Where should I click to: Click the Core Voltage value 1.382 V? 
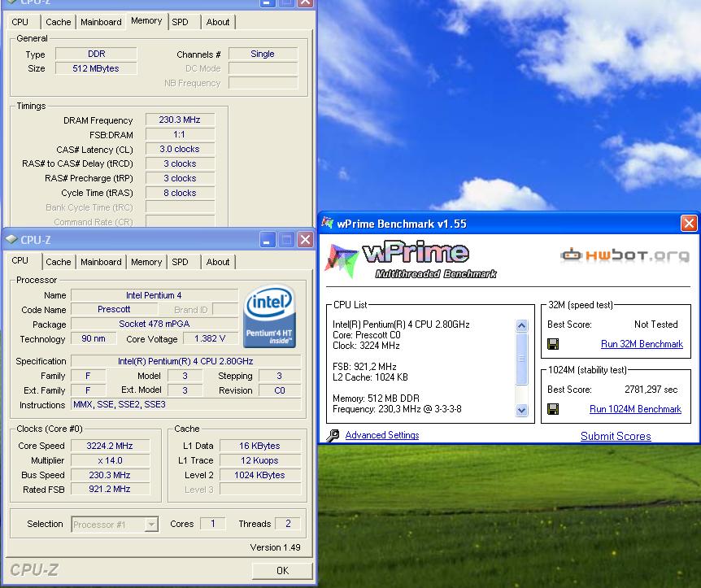[x=210, y=339]
